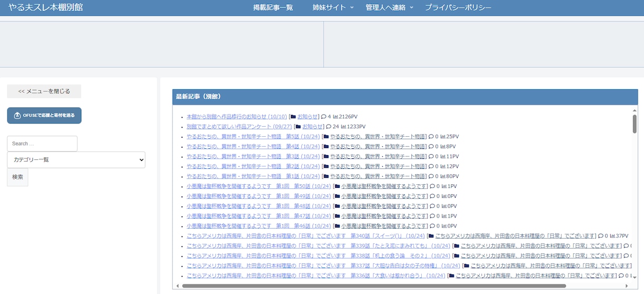Go to やる夫スレ本棚別館 site title
The width and height of the screenshot is (644, 294).
[46, 7]
